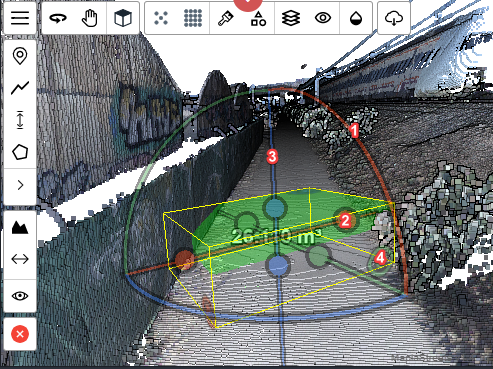Click the red dropdown tab at top
This screenshot has height=369, width=493.
pyautogui.click(x=248, y=4)
